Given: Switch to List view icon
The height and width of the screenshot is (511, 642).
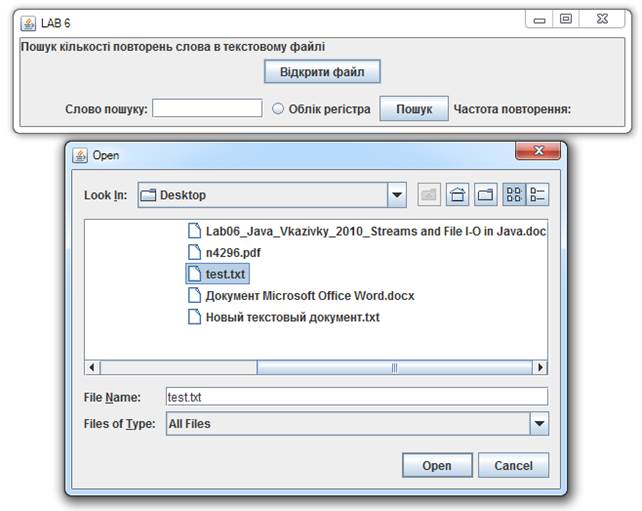Looking at the screenshot, I should click(x=514, y=194).
